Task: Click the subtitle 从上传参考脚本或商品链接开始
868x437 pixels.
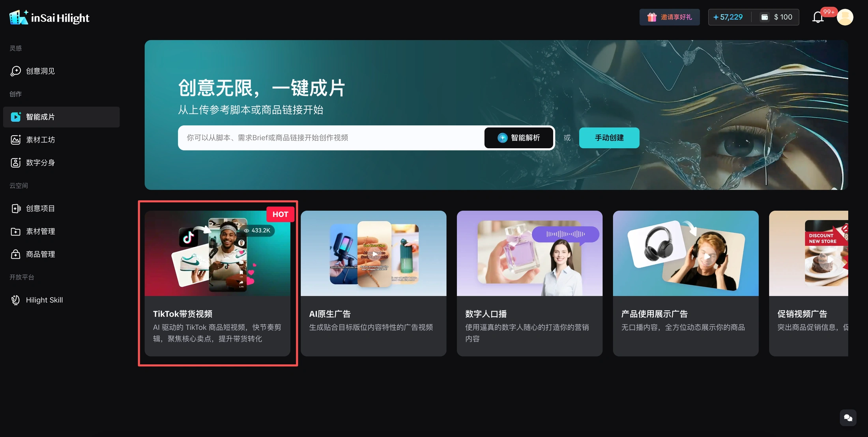Action: tap(251, 110)
